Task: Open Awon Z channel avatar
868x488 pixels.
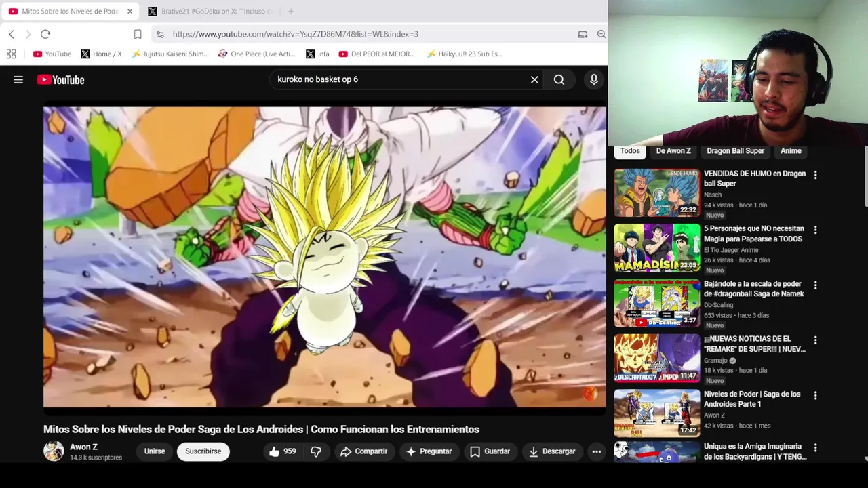Action: [x=54, y=451]
